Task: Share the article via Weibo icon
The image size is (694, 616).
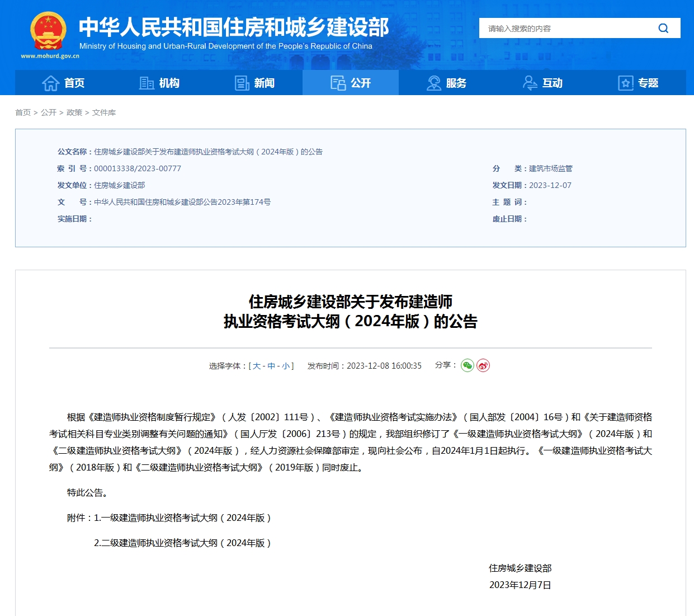Action: pos(483,366)
